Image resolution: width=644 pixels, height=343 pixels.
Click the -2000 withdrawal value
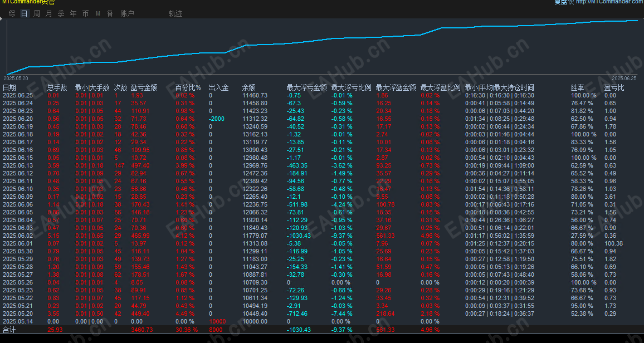pyautogui.click(x=217, y=119)
